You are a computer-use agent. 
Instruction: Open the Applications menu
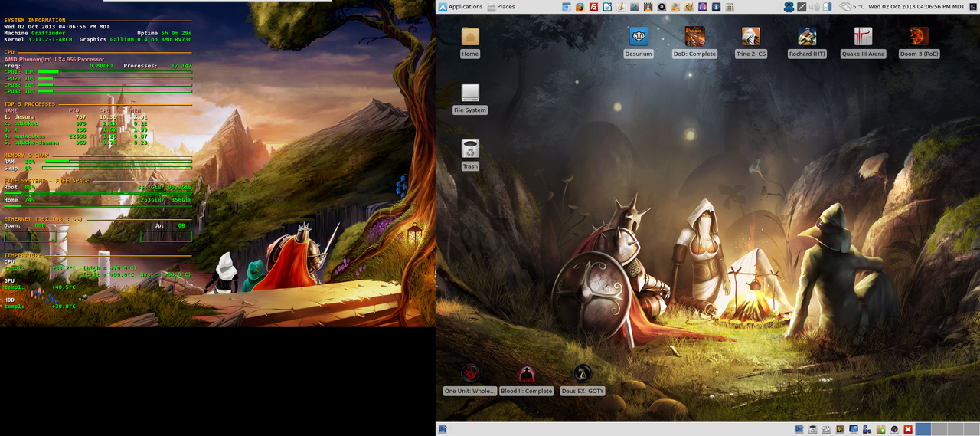pyautogui.click(x=460, y=7)
